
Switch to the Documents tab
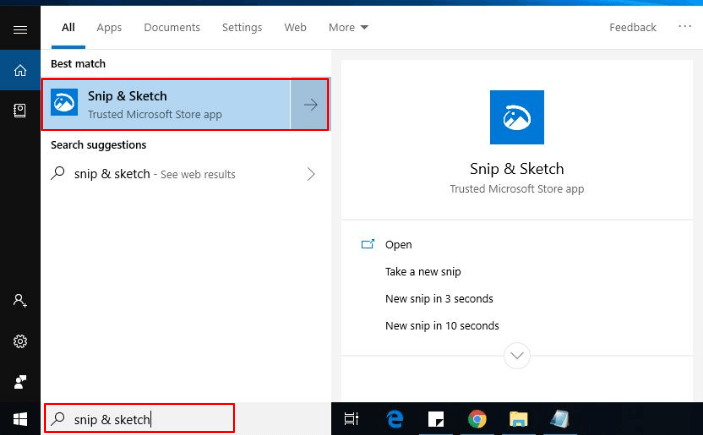tap(172, 28)
